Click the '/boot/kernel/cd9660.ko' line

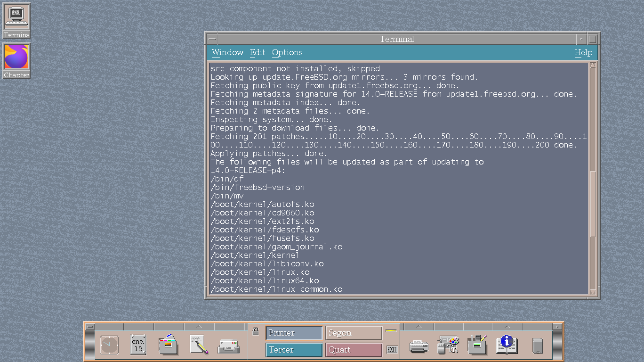click(x=262, y=213)
